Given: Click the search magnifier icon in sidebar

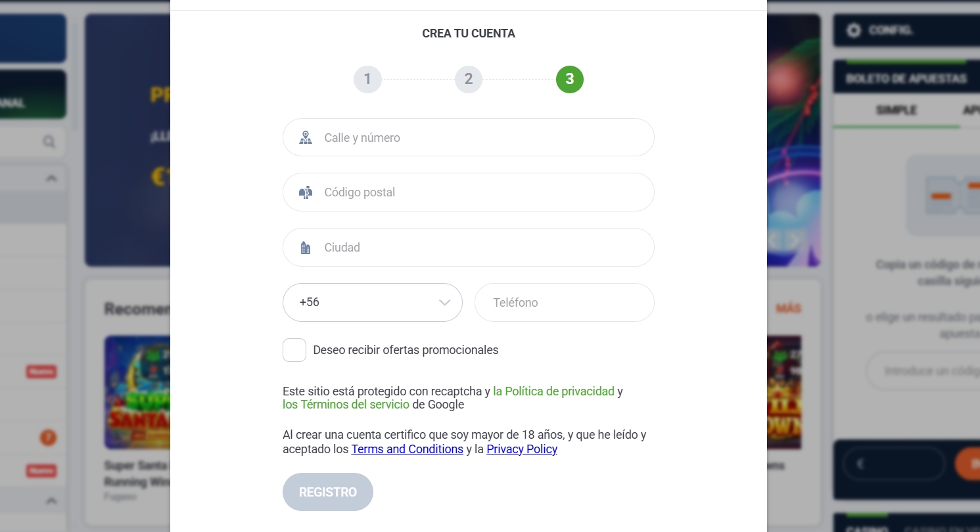Looking at the screenshot, I should [x=49, y=142].
